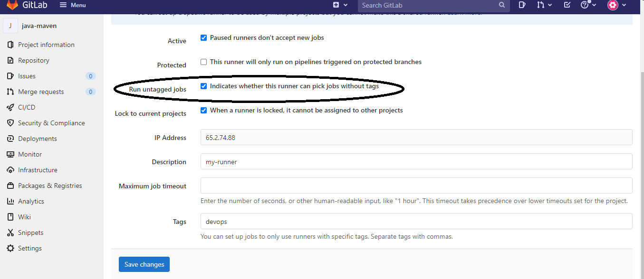The height and width of the screenshot is (279, 644).
Task: Disable 'Lock to current projects'
Action: [203, 110]
